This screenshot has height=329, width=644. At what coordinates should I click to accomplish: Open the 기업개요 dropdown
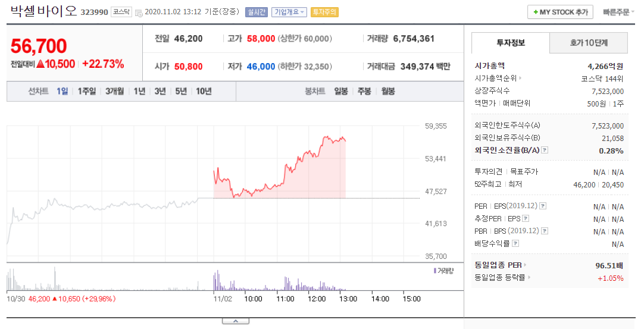(x=290, y=12)
